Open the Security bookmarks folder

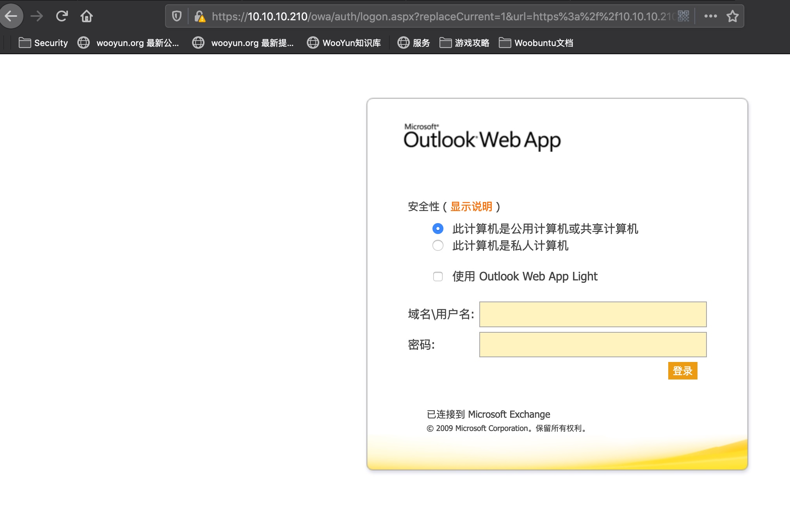[43, 43]
